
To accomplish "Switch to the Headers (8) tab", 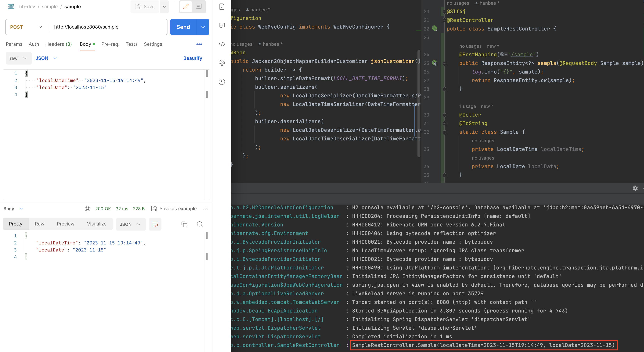I will point(58,44).
